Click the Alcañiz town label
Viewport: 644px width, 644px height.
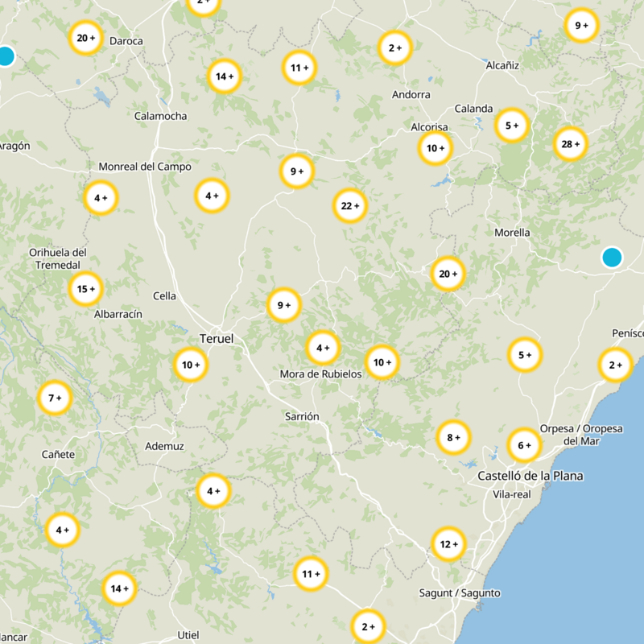point(502,65)
